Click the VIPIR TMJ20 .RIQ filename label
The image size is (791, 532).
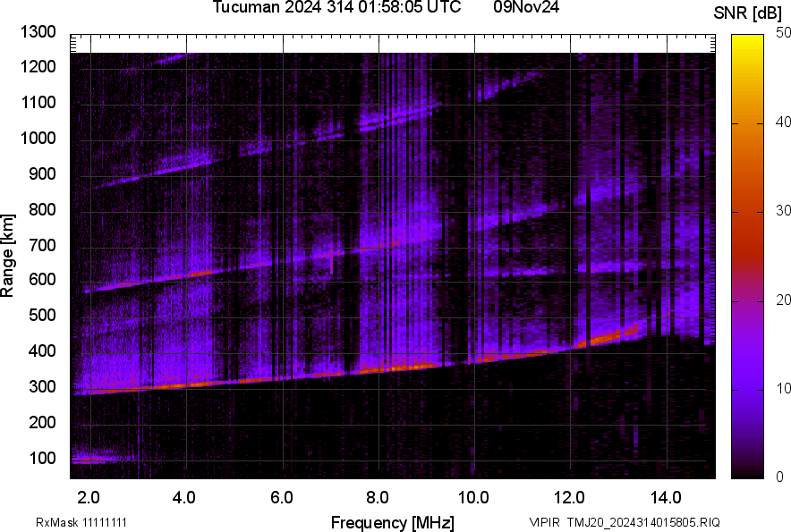click(624, 522)
